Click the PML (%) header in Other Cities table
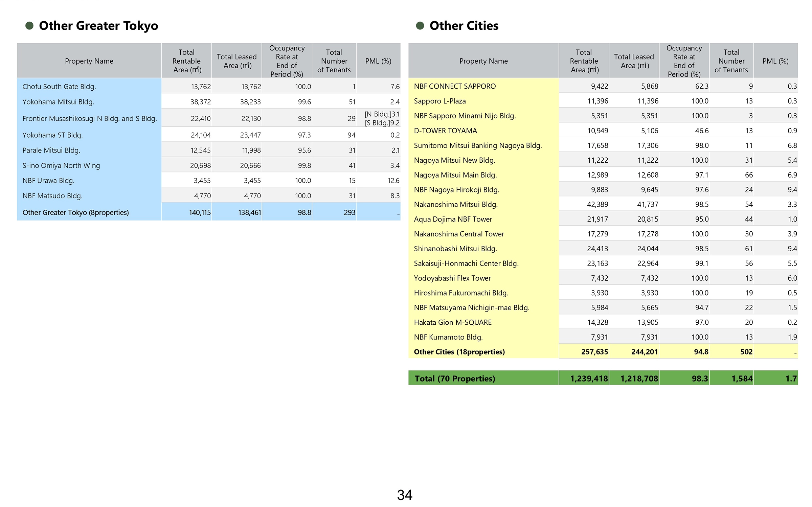The image size is (812, 507). tap(775, 61)
